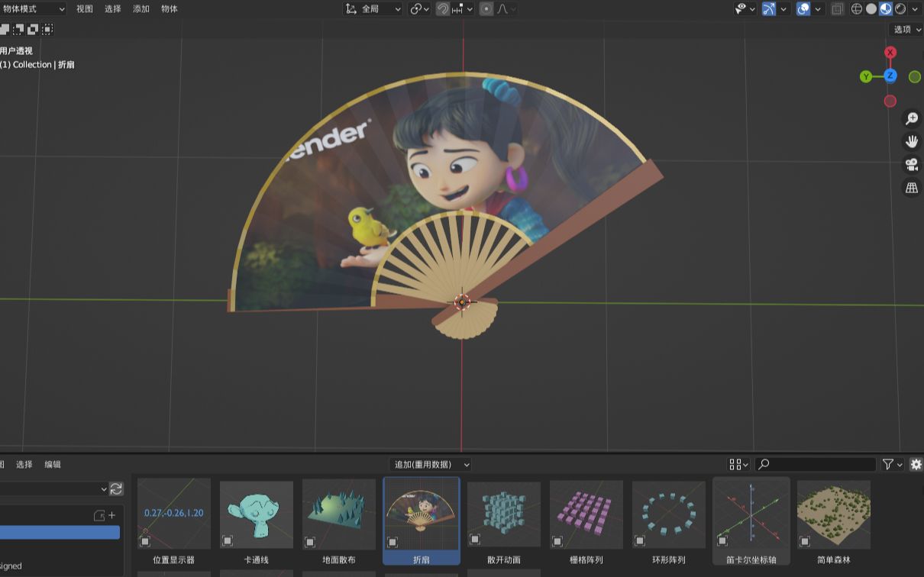Click the 简单森林 asset name label
Screen dimensions: 924x577
click(x=834, y=559)
